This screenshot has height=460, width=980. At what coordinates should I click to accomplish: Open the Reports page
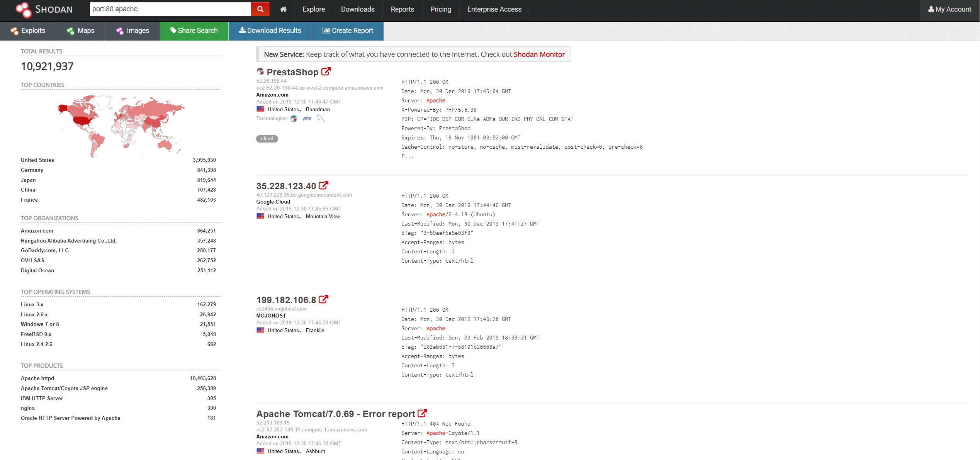pos(402,9)
